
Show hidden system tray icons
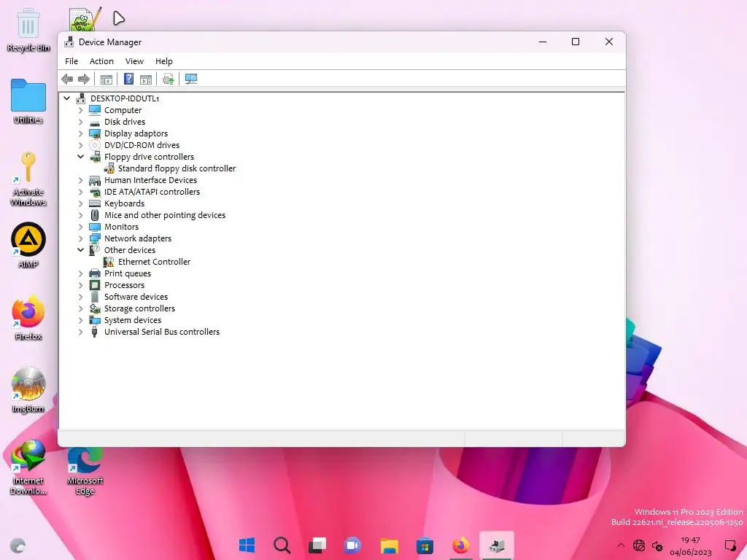tap(620, 545)
